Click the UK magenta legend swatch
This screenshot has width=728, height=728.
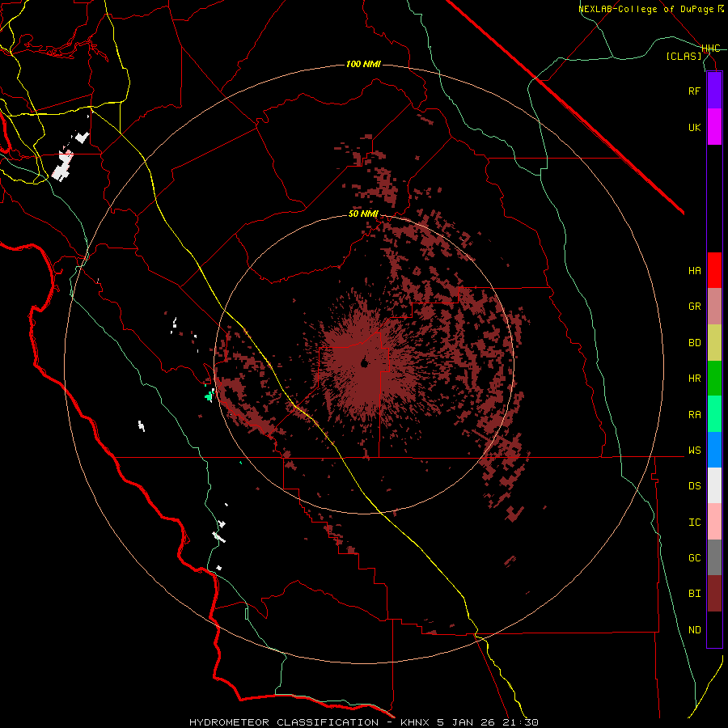[714, 127]
